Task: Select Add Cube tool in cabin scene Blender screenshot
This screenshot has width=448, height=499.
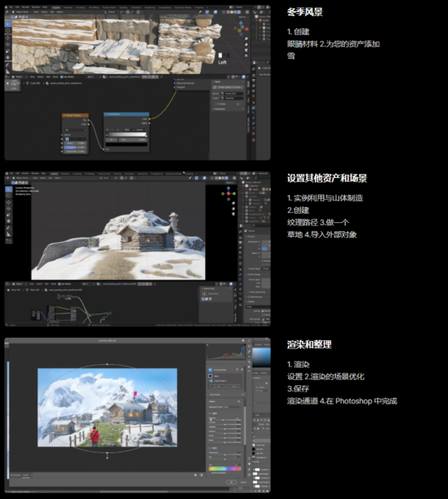Action: point(8,241)
